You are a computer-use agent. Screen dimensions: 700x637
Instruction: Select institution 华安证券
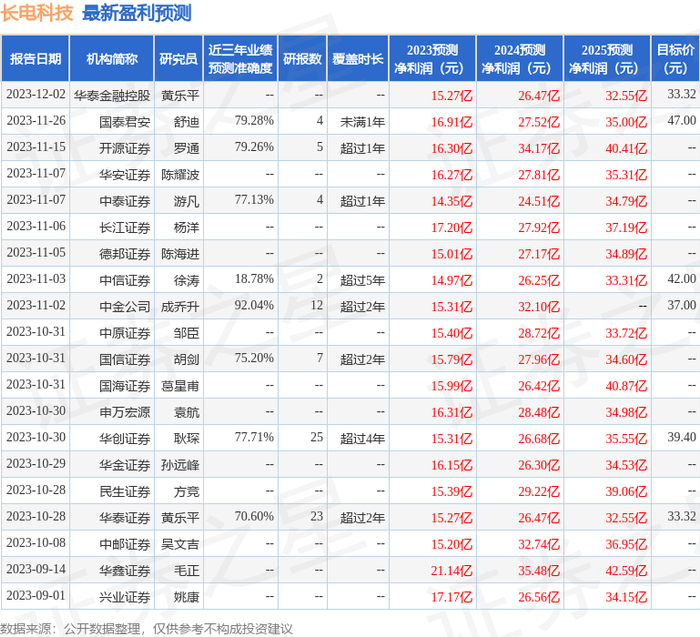point(125,175)
